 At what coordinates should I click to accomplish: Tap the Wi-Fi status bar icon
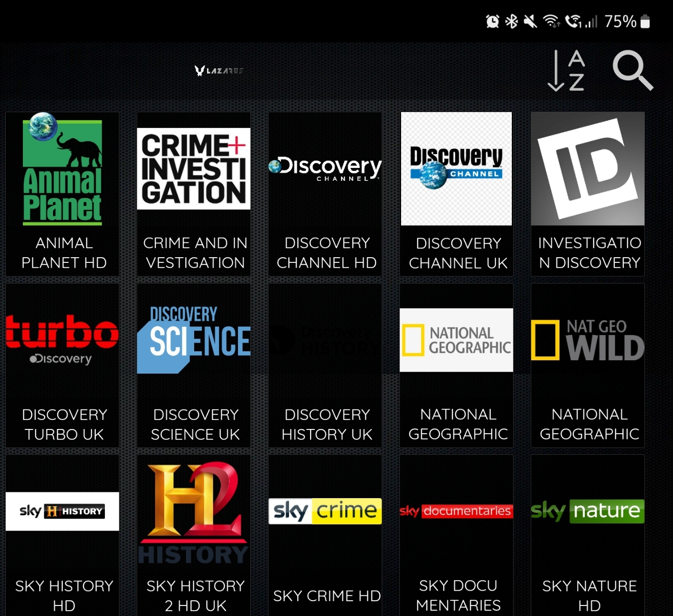(x=551, y=21)
